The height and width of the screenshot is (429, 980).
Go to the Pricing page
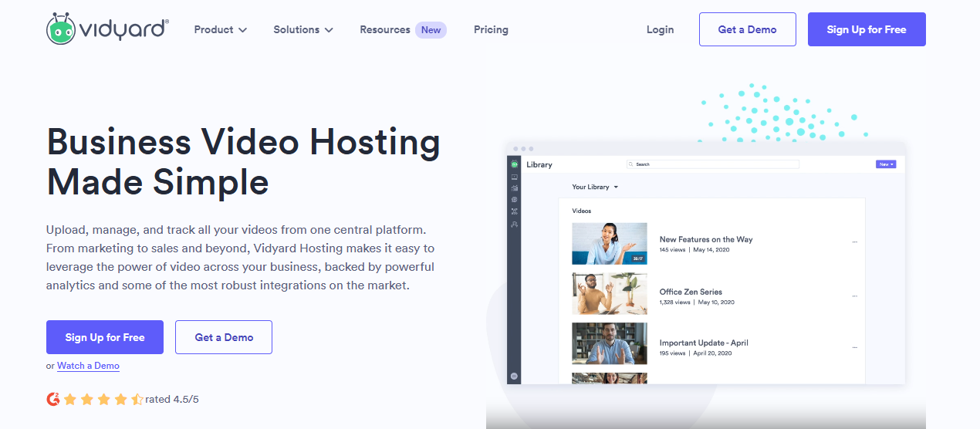tap(491, 29)
